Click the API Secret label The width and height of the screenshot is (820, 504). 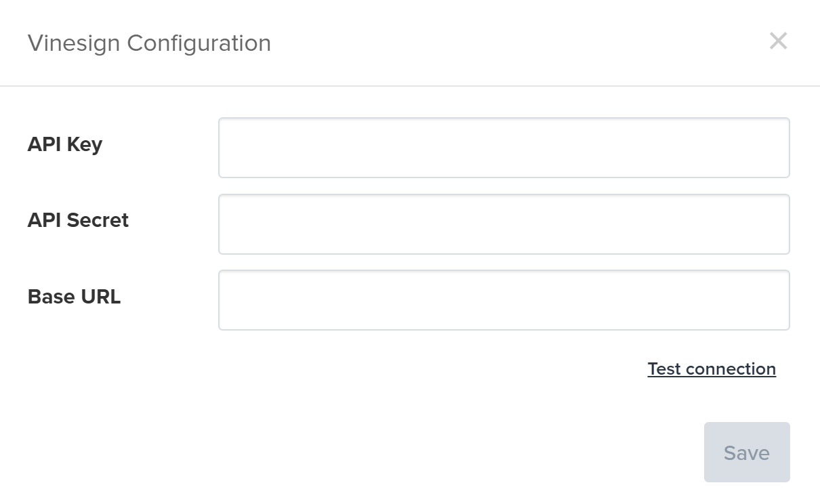point(78,220)
